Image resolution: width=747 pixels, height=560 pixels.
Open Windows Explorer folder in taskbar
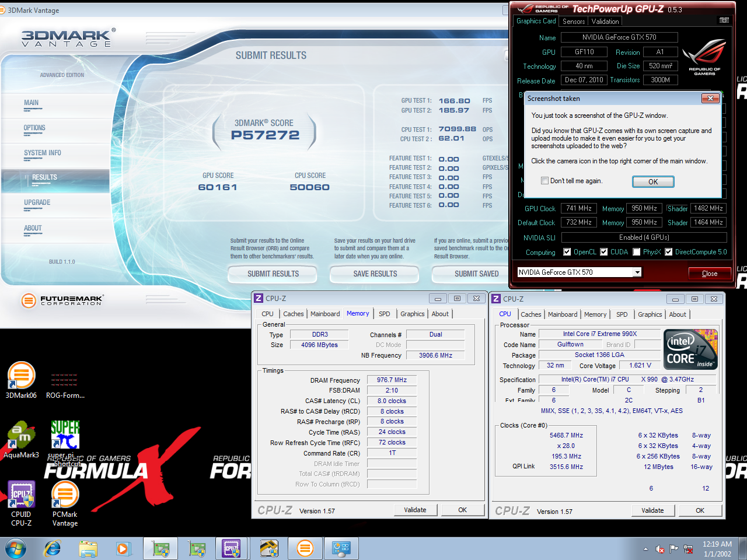click(x=88, y=549)
